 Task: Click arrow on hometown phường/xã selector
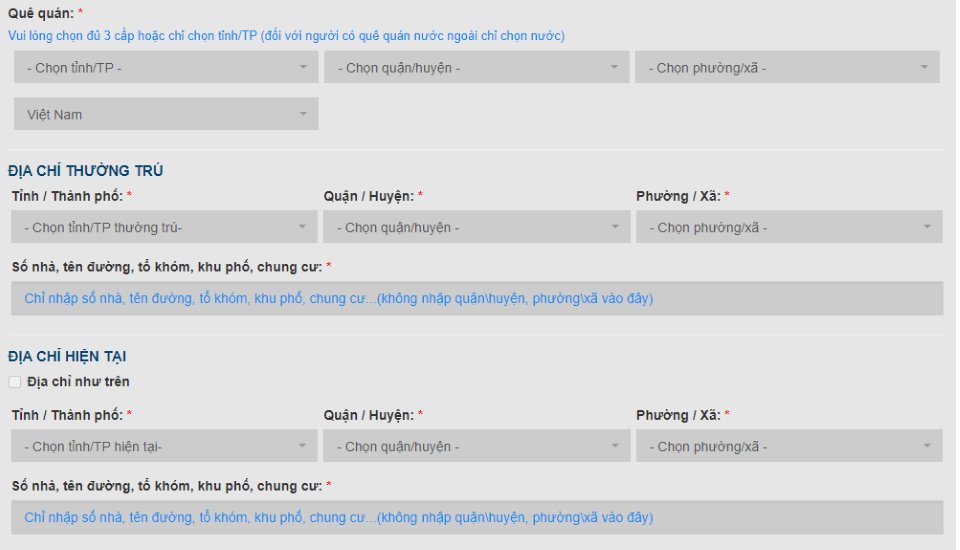(925, 68)
